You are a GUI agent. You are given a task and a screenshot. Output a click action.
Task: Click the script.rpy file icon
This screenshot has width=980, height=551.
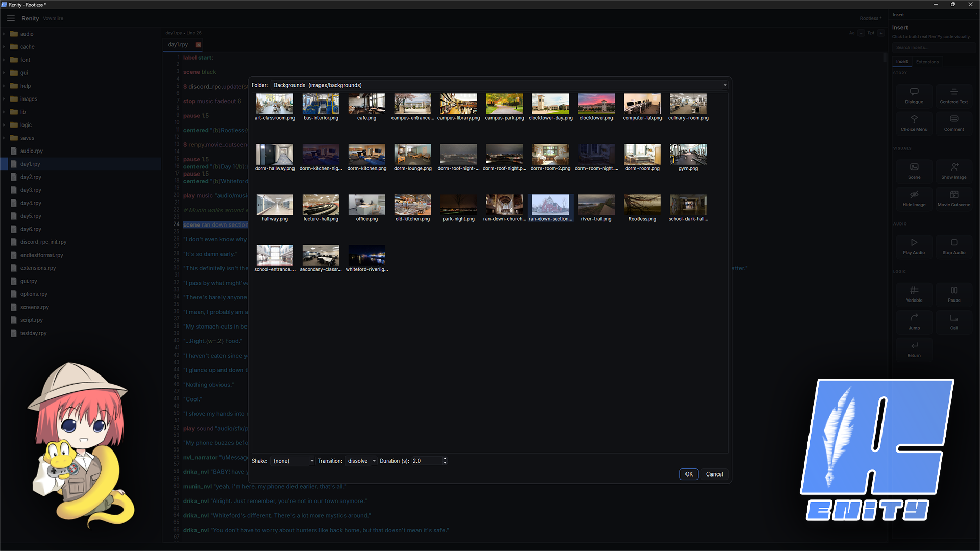(14, 320)
